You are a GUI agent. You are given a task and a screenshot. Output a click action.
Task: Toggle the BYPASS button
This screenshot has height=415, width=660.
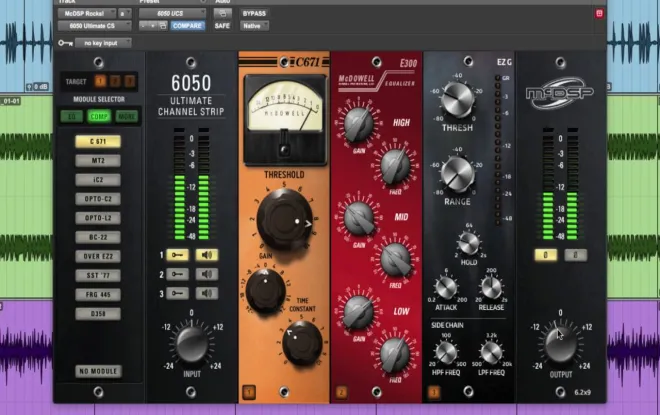[x=254, y=13]
